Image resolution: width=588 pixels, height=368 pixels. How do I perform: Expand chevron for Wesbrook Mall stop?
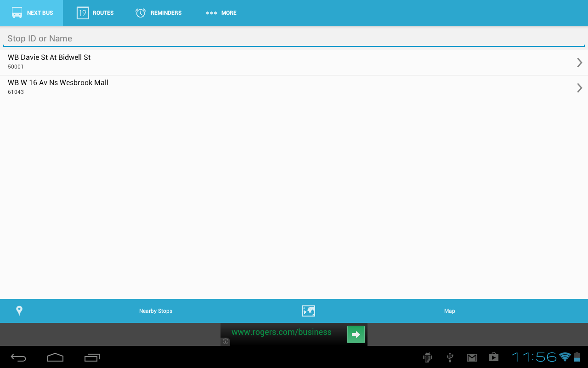coord(580,88)
